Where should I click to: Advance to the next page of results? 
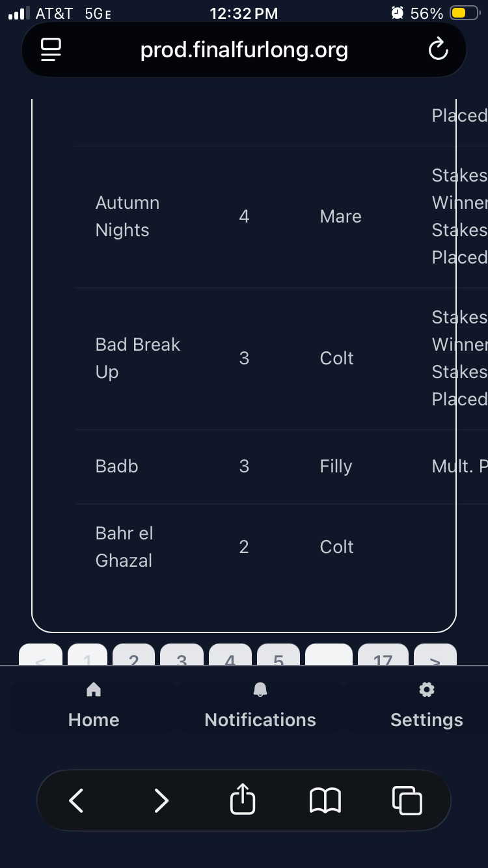tap(435, 657)
